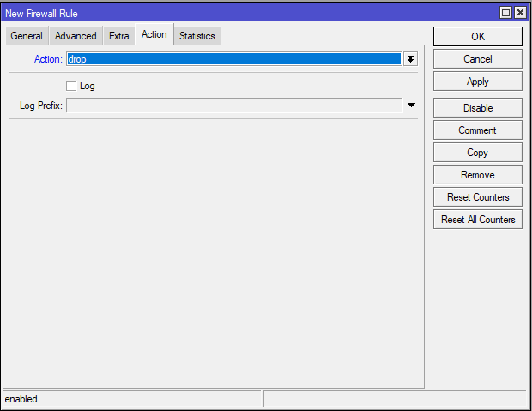Close the New Firewall Rule window
Image resolution: width=532 pixels, height=411 pixels.
(x=519, y=12)
